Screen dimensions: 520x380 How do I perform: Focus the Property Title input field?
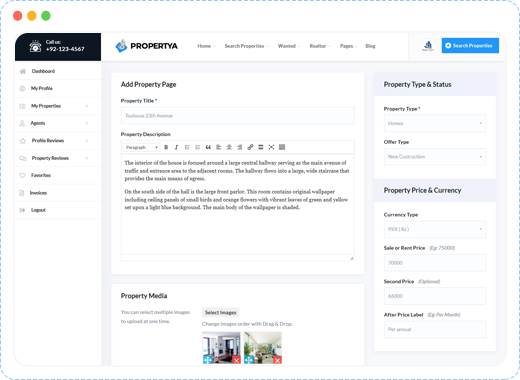238,116
